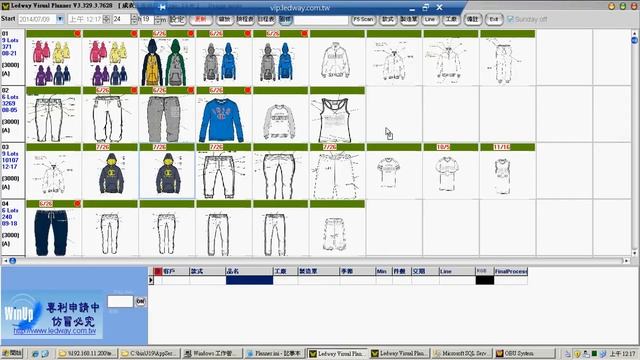The width and height of the screenshot is (640, 360).
Task: Click the toolbar search text field
Action: pos(321,19)
